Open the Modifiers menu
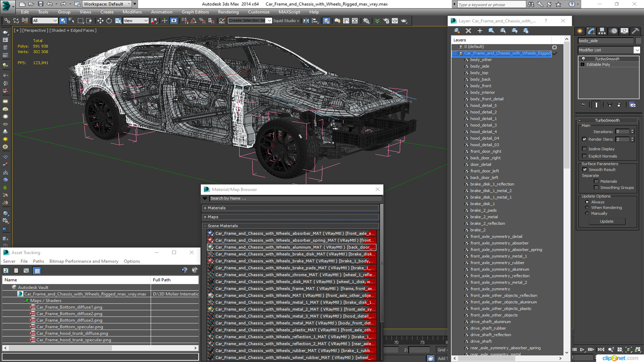 tap(132, 12)
